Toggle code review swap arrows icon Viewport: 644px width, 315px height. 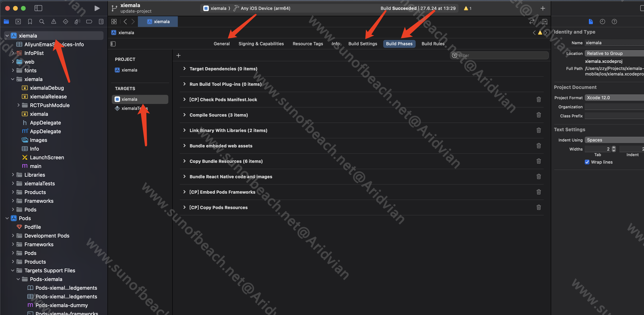[532, 22]
